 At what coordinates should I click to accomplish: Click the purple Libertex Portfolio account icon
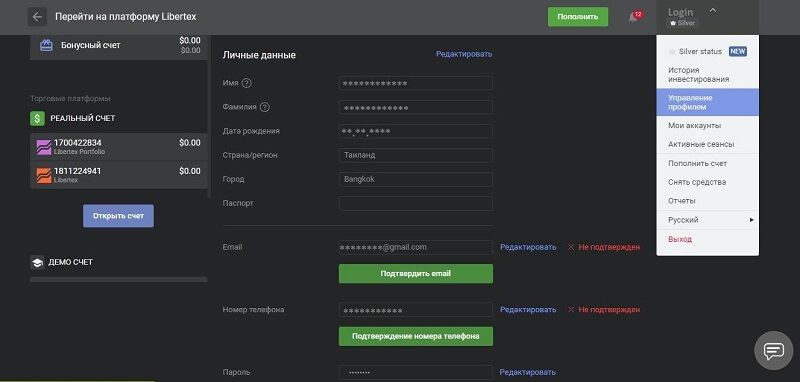[44, 147]
